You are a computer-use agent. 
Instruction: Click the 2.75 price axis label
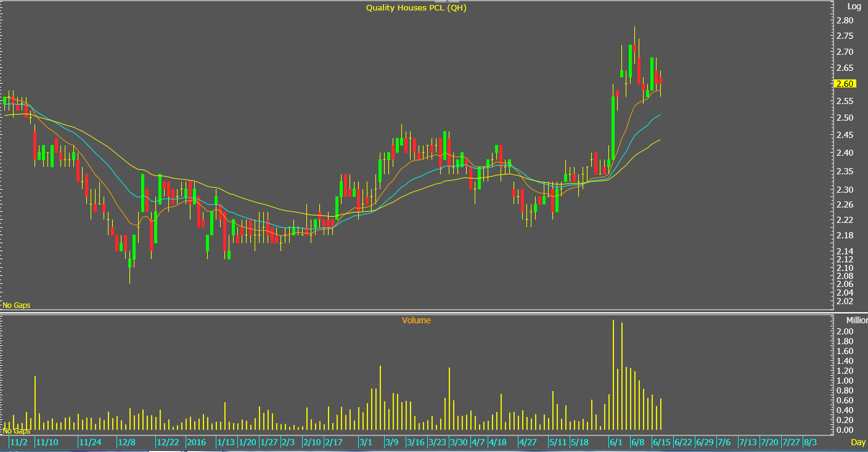845,36
